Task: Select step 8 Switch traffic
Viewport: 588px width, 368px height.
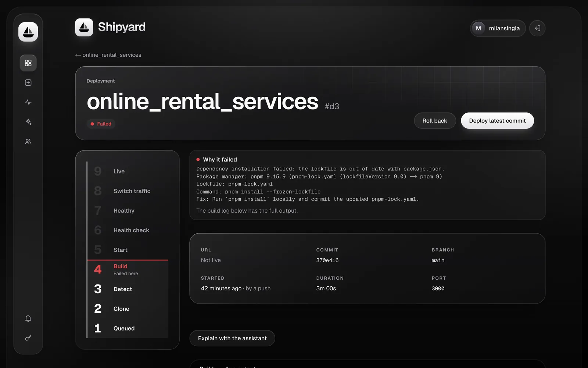Action: pyautogui.click(x=128, y=191)
